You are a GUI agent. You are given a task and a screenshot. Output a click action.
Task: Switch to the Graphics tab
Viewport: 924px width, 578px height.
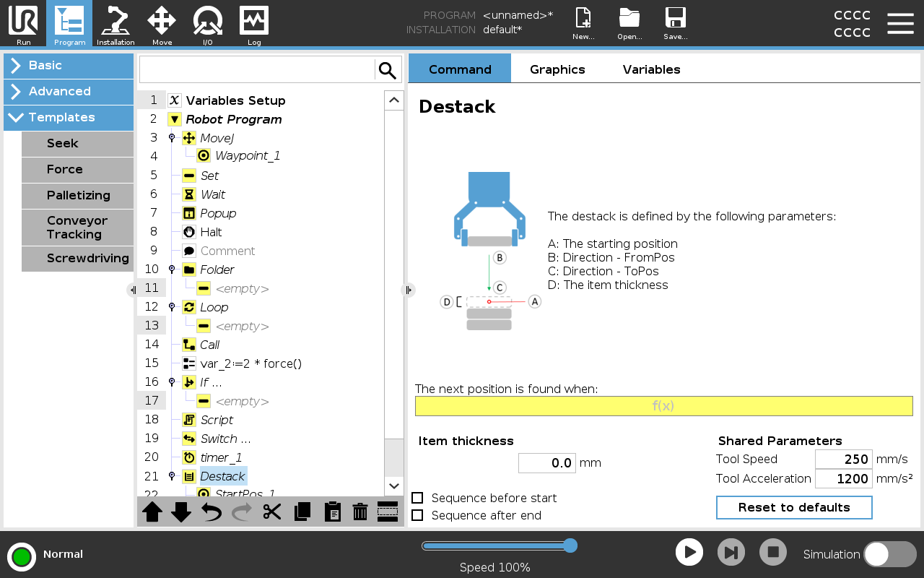click(557, 69)
